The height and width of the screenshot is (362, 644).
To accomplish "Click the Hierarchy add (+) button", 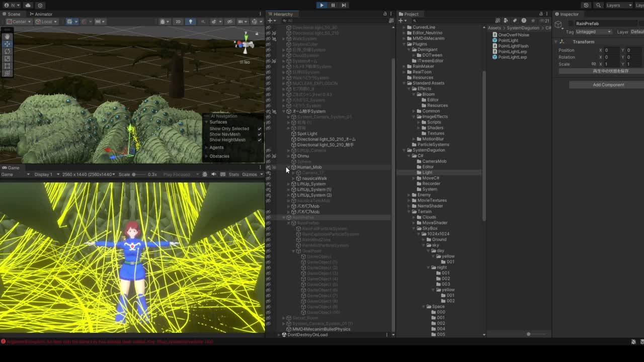I will (272, 21).
